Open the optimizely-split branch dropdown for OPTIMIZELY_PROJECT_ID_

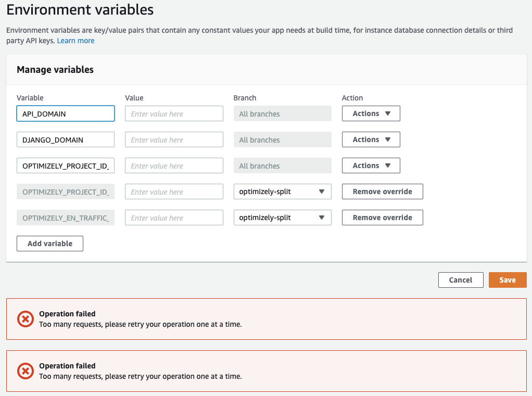282,191
